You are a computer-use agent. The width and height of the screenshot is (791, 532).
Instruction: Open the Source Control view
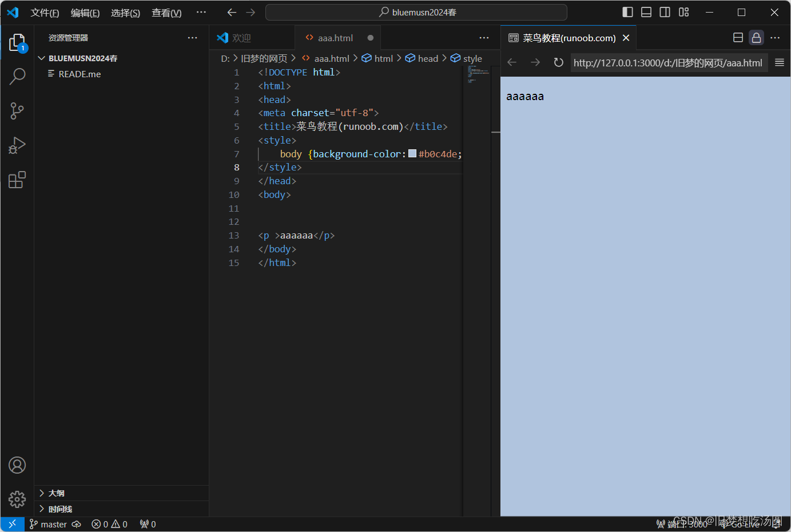(x=17, y=111)
